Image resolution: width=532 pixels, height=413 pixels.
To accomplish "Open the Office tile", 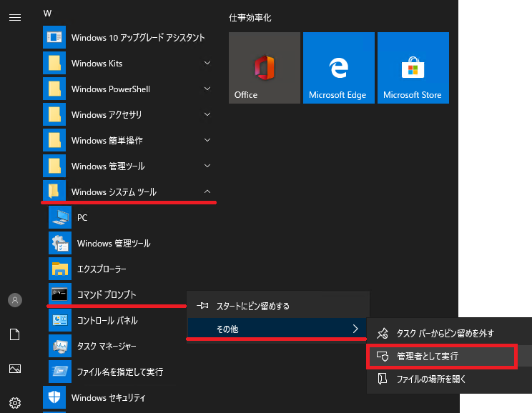I will click(265, 68).
